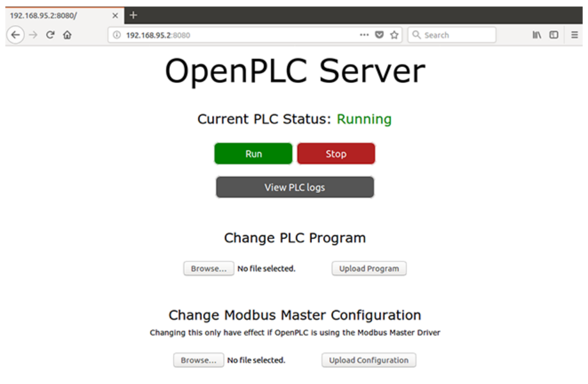The height and width of the screenshot is (384, 588).
Task: Click the Modbus Master Driver note text
Action: point(295,333)
